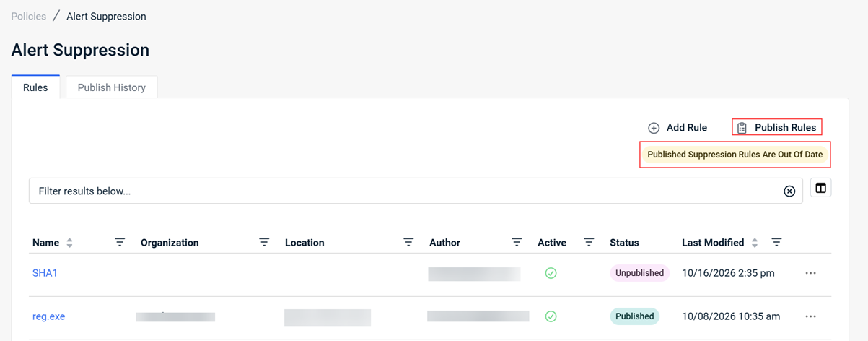This screenshot has width=868, height=341.
Task: Toggle the Active checkmark for reg.exe
Action: (551, 316)
